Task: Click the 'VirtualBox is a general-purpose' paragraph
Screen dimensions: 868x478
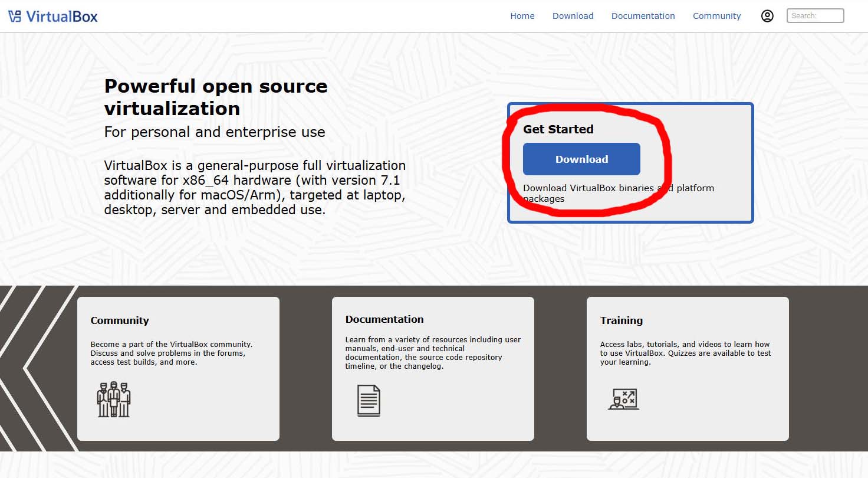Action: (x=255, y=188)
